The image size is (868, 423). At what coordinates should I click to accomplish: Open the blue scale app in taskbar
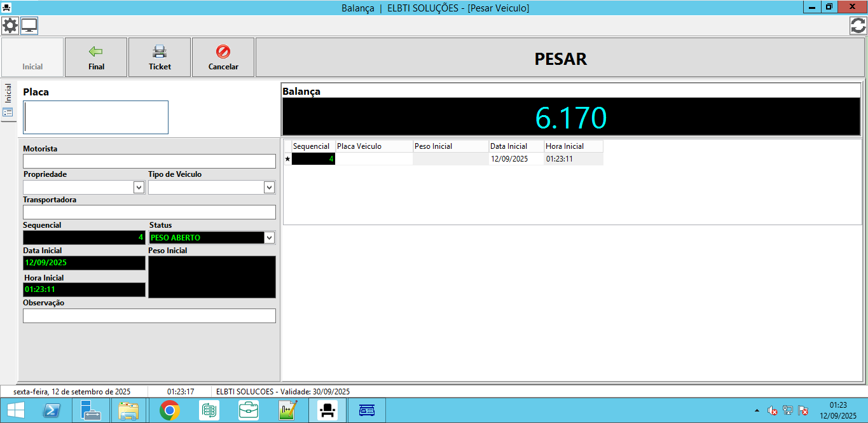pyautogui.click(x=367, y=411)
